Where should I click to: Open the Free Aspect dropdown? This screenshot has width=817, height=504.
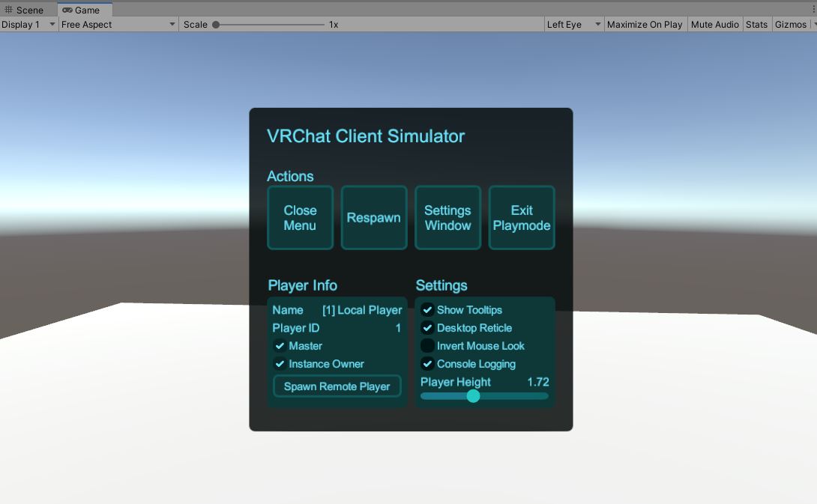118,25
